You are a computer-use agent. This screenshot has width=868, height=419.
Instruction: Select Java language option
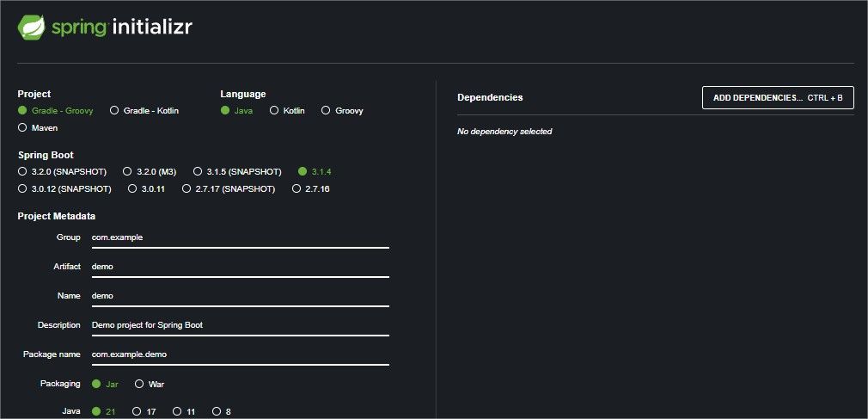pos(237,110)
